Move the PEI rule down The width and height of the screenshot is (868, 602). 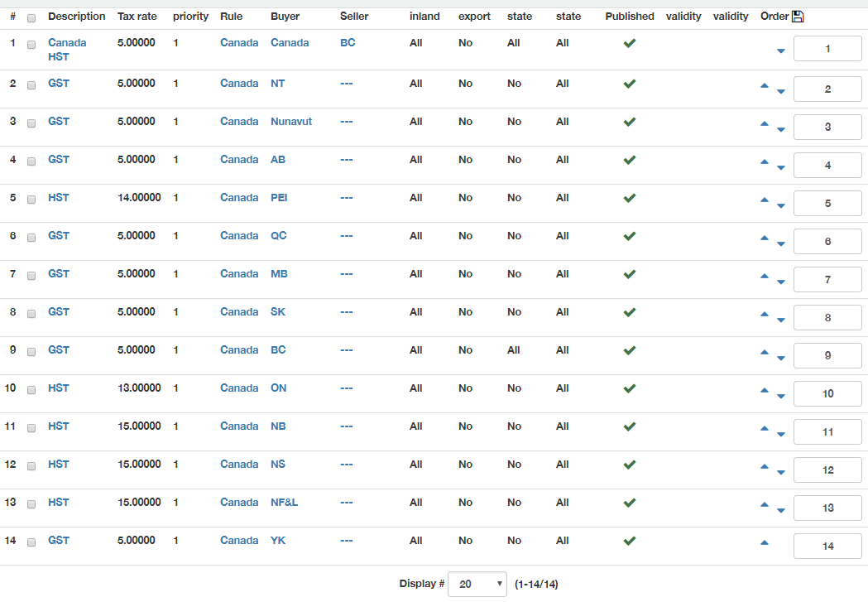click(x=781, y=206)
